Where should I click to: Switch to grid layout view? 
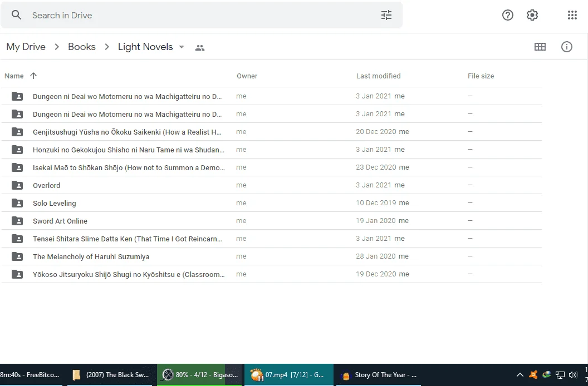pyautogui.click(x=540, y=47)
